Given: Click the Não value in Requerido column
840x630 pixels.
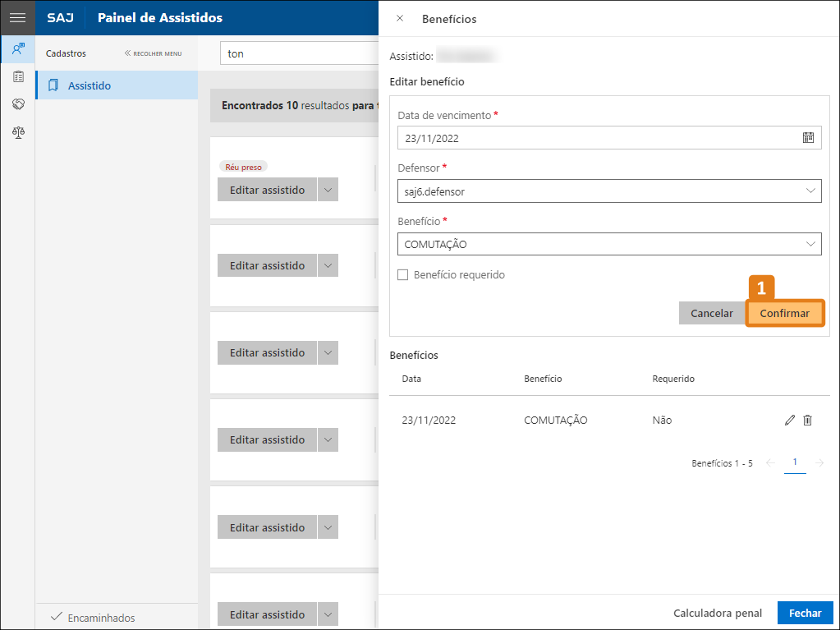Looking at the screenshot, I should tap(662, 420).
